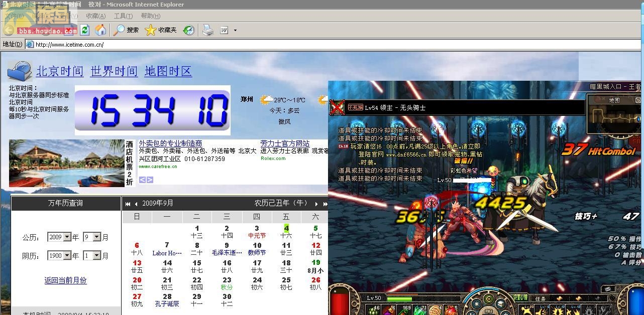The height and width of the screenshot is (315, 644).
Task: Click the resort pool advertisement image
Action: coord(67,163)
